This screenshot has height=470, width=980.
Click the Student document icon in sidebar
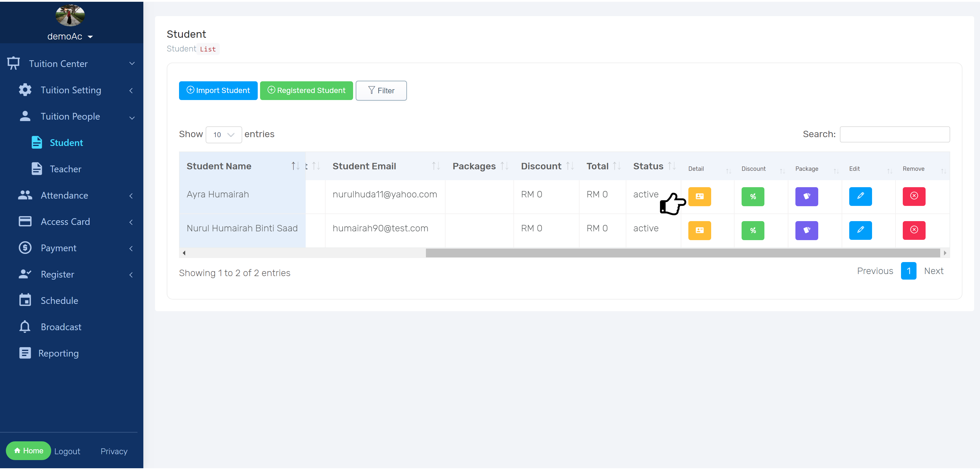point(37,142)
